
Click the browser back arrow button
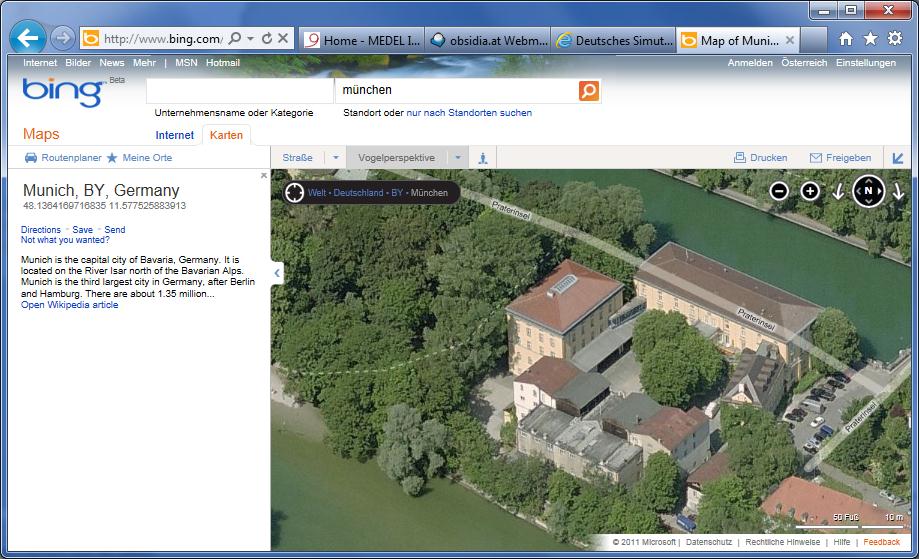click(x=28, y=39)
